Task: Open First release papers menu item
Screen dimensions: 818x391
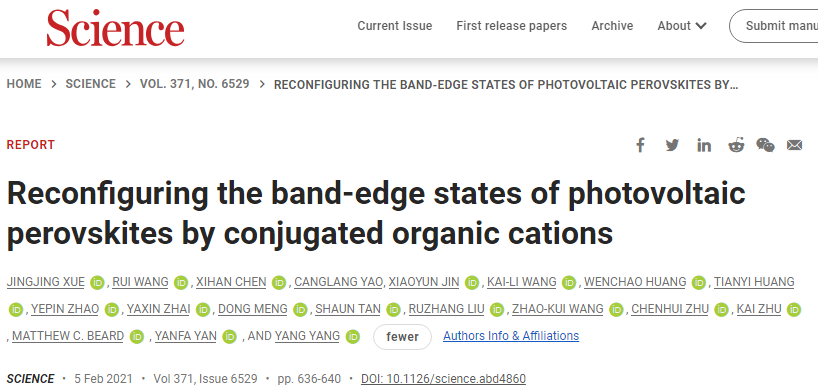Action: coord(511,26)
